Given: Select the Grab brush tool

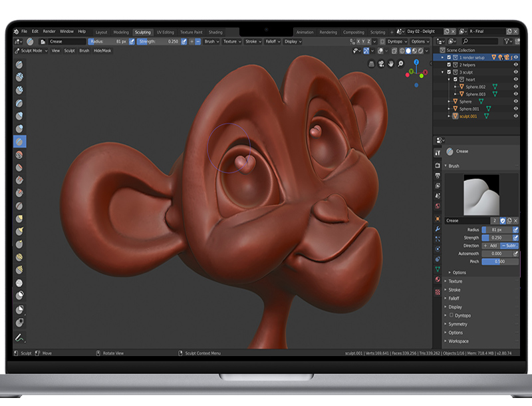Looking at the screenshot, I should pos(19,218).
